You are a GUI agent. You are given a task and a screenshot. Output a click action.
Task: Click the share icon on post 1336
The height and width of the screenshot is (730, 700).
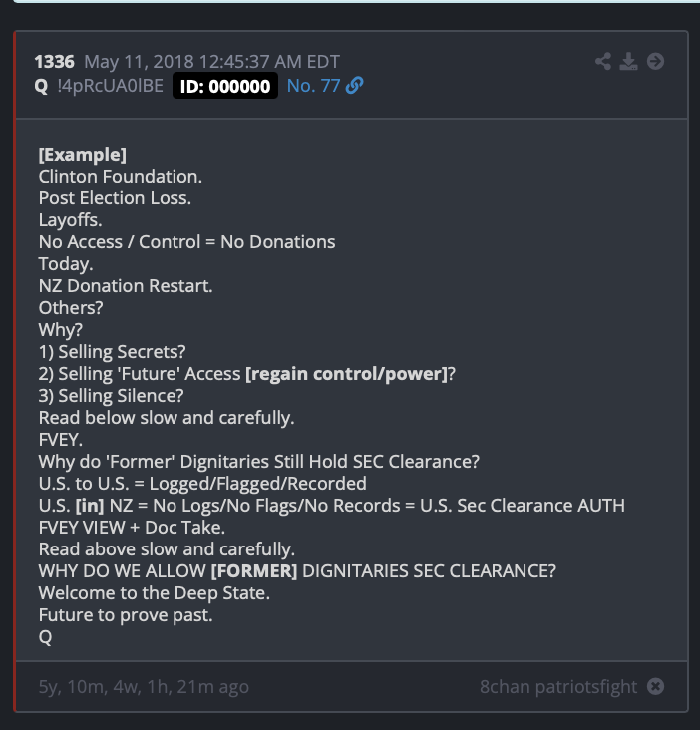pyautogui.click(x=603, y=62)
